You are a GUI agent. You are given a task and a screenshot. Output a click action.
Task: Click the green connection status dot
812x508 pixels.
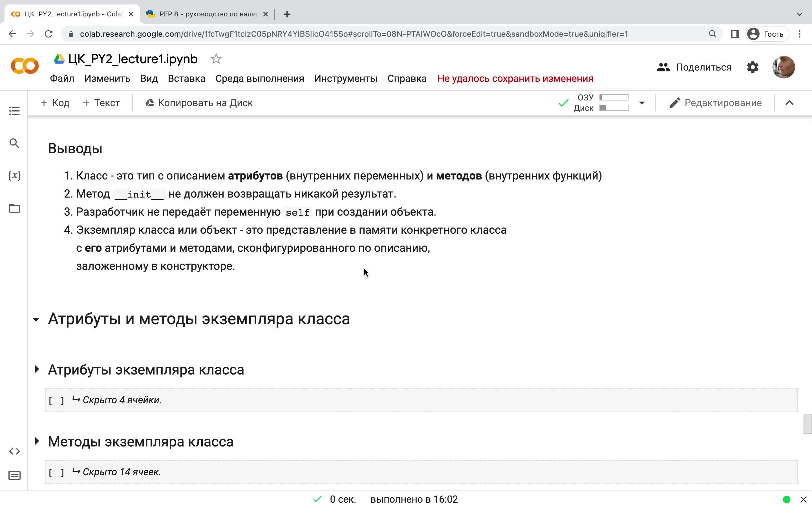pyautogui.click(x=787, y=500)
